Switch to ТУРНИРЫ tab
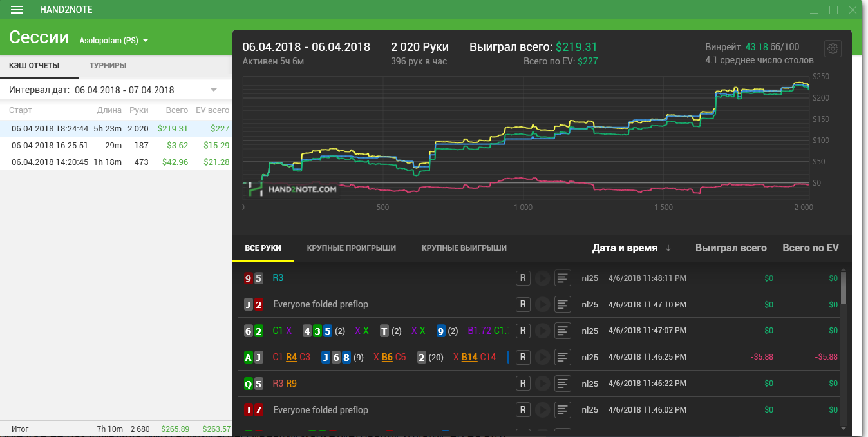This screenshot has height=437, width=868. pos(108,66)
